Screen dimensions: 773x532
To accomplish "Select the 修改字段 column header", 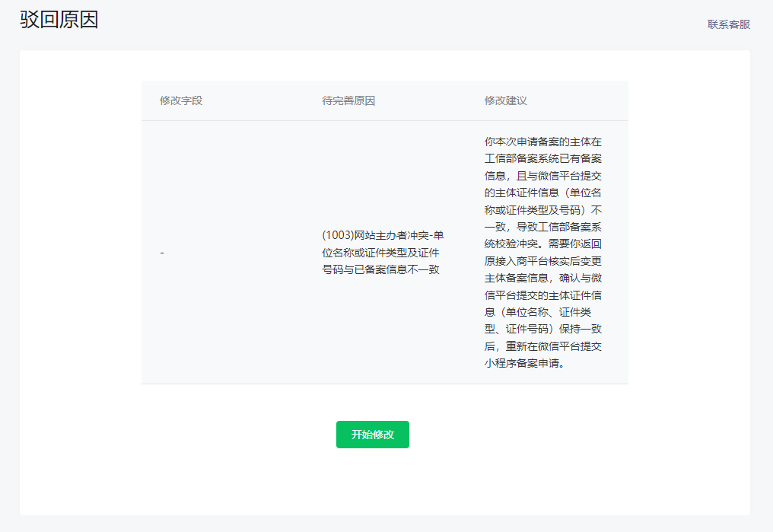I will point(181,100).
